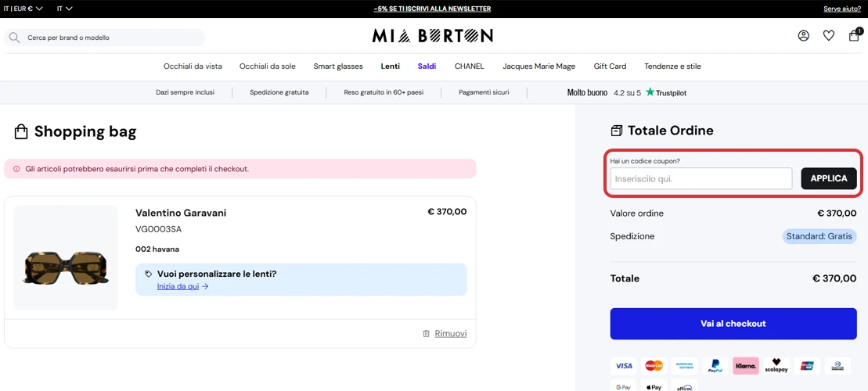
Task: Click the info icon in pink warning
Action: click(x=16, y=169)
